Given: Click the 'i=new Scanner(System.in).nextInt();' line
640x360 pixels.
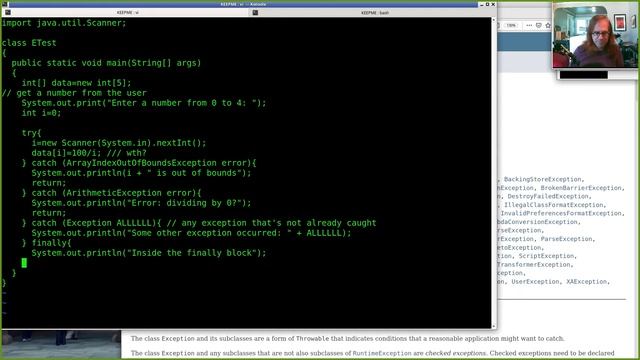Looking at the screenshot, I should pyautogui.click(x=119, y=143).
